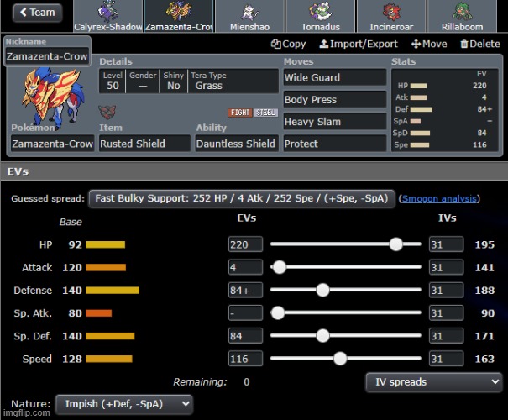Switch to the Incineroar tab
The image size is (508, 420).
tap(391, 17)
